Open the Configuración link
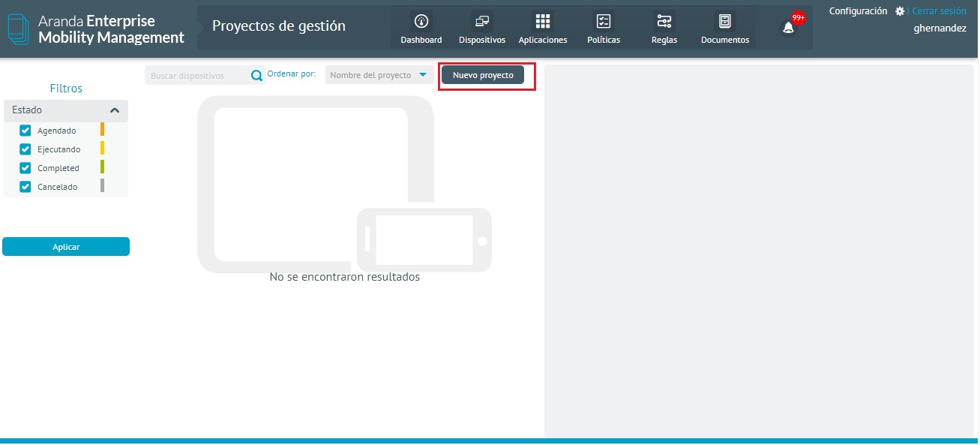 click(x=858, y=11)
